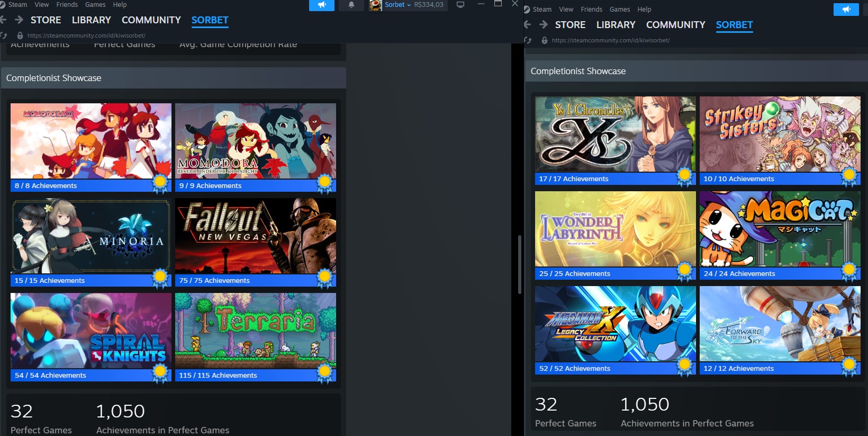Viewport: 868px width, 436px height.
Task: Open the Momodora Reverie Under the Moonlight thumbnail
Action: click(256, 141)
